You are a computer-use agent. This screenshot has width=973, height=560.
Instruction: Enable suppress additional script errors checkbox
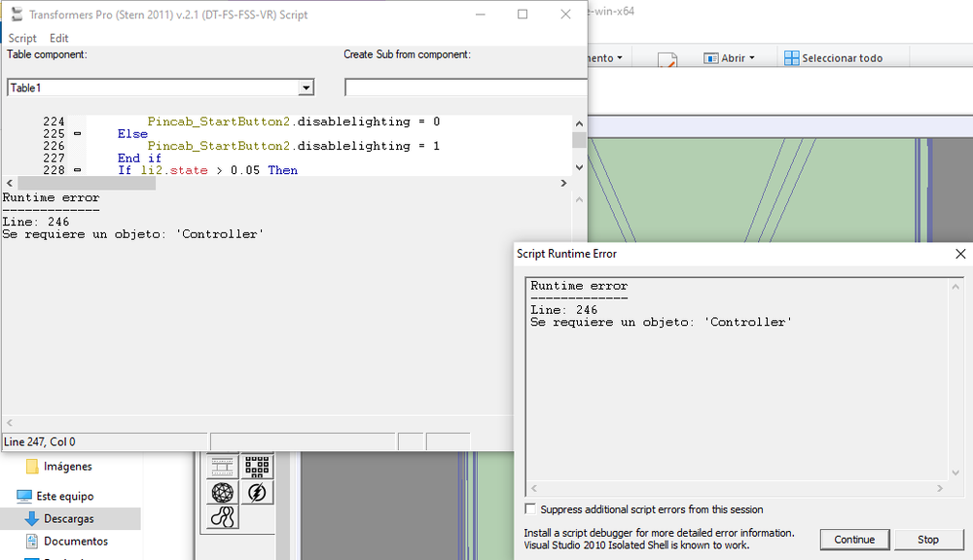(x=530, y=509)
